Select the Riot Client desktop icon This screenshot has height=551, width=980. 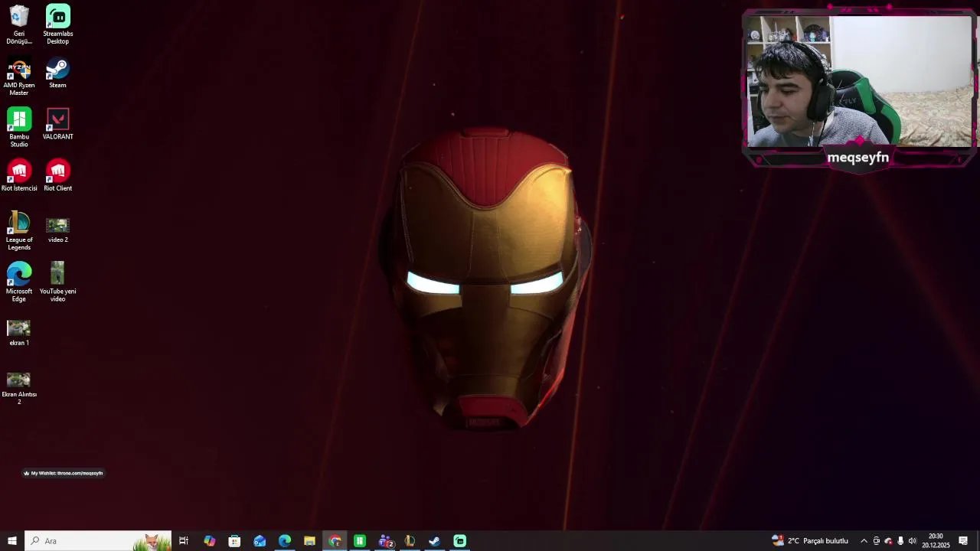pyautogui.click(x=58, y=176)
